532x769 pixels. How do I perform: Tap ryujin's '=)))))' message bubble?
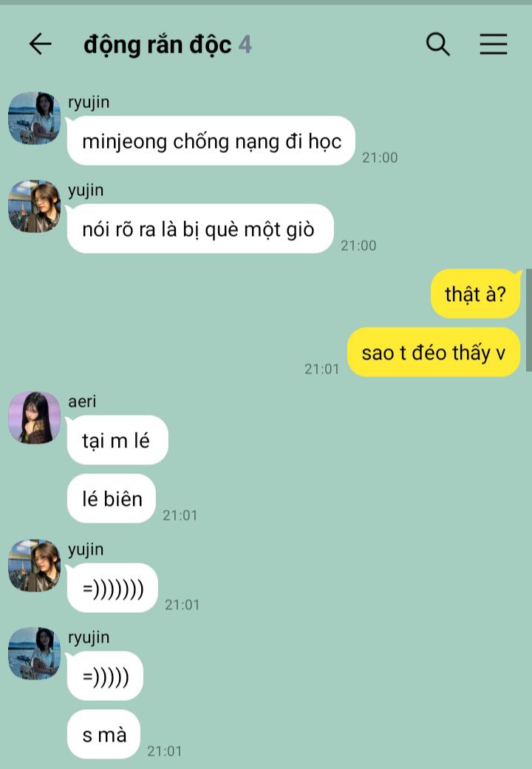(106, 676)
